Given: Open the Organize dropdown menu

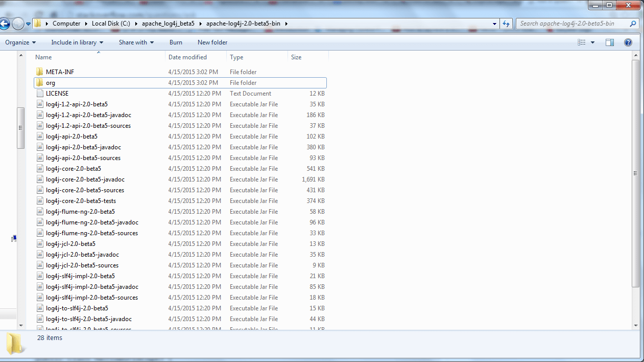Looking at the screenshot, I should [20, 42].
